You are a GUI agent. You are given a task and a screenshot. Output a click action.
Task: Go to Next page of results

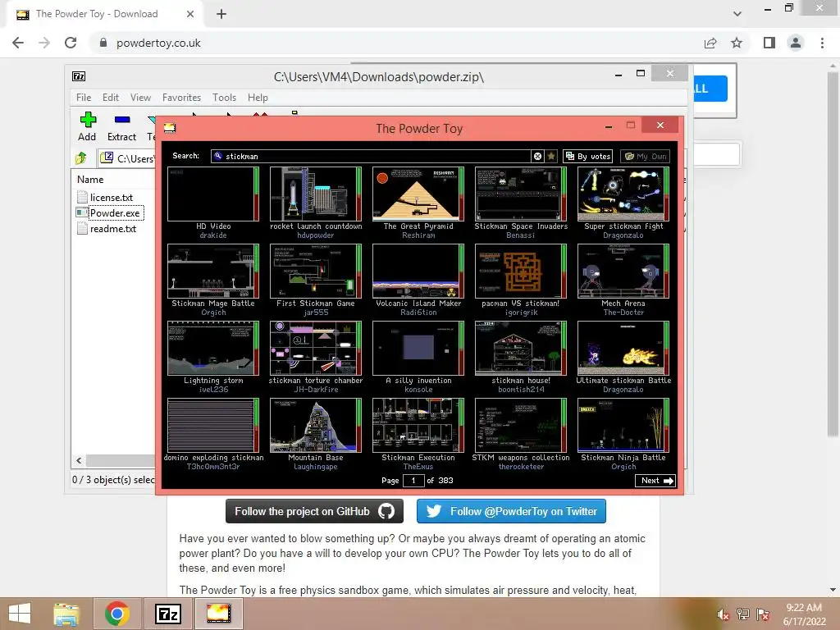655,481
